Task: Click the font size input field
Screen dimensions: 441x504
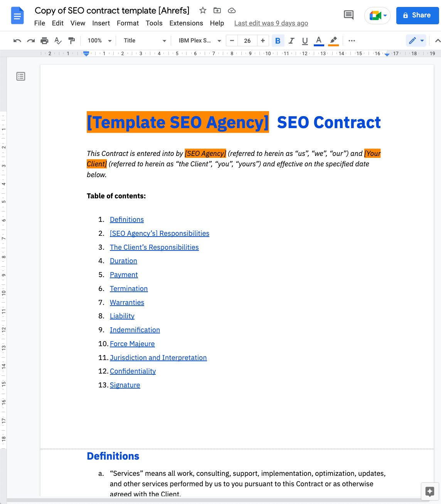Action: click(247, 40)
